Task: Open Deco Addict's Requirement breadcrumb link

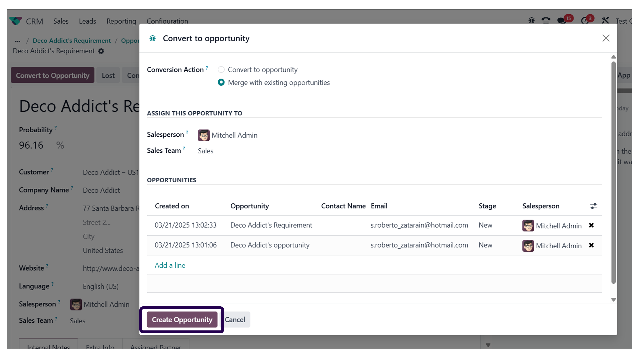Action: pos(72,41)
